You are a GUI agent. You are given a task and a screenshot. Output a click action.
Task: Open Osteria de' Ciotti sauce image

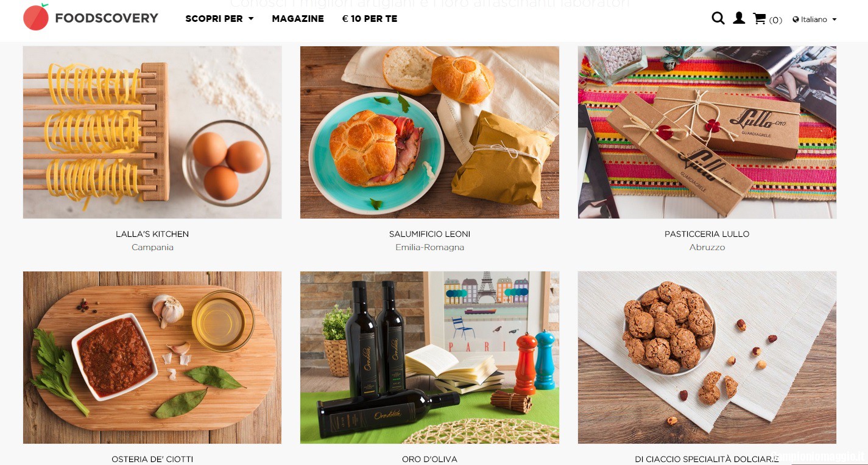pyautogui.click(x=152, y=357)
